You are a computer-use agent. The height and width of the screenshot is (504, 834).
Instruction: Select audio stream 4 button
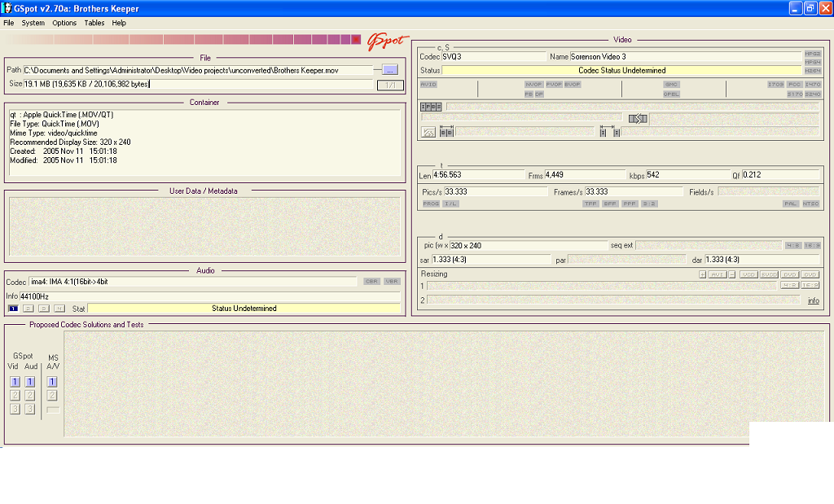point(59,309)
